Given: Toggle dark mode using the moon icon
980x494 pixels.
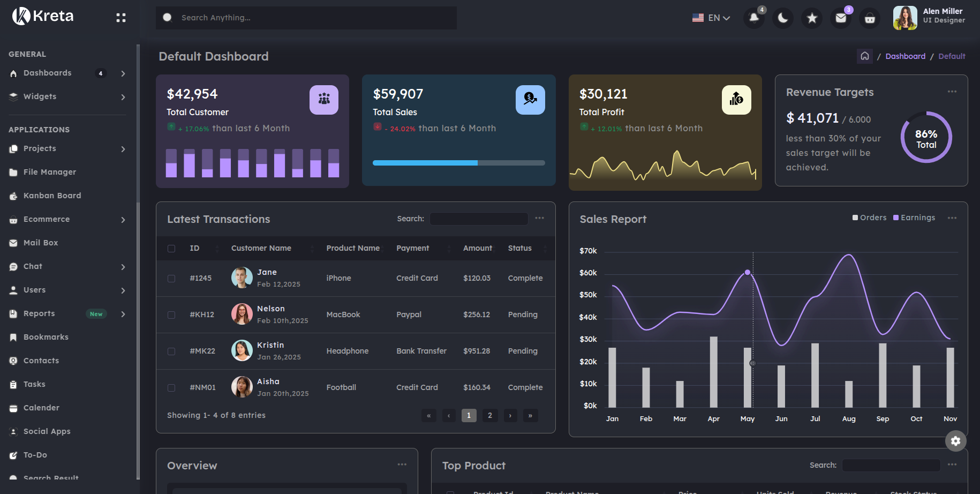Looking at the screenshot, I should [782, 18].
